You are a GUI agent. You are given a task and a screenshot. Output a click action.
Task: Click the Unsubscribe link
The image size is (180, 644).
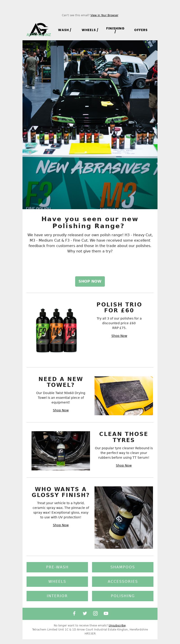117,625
